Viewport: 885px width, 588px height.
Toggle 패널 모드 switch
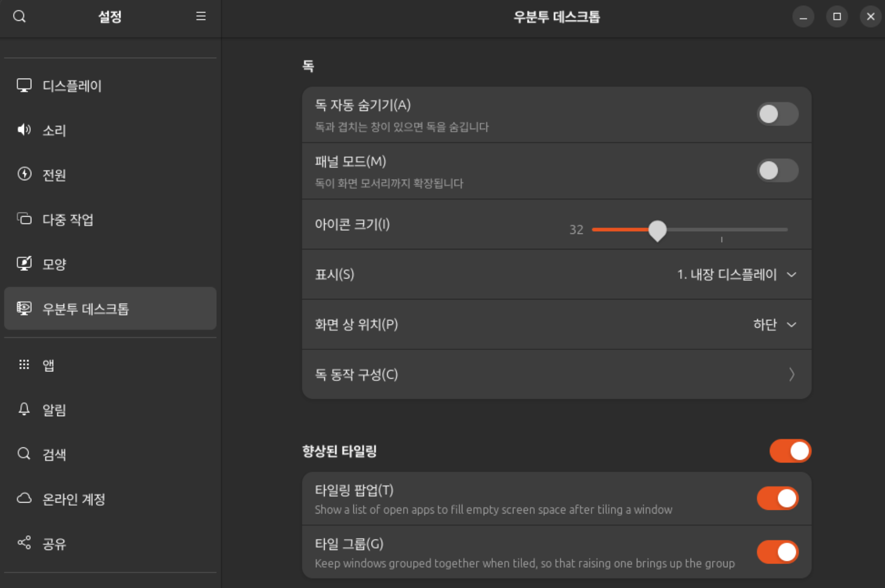click(777, 170)
